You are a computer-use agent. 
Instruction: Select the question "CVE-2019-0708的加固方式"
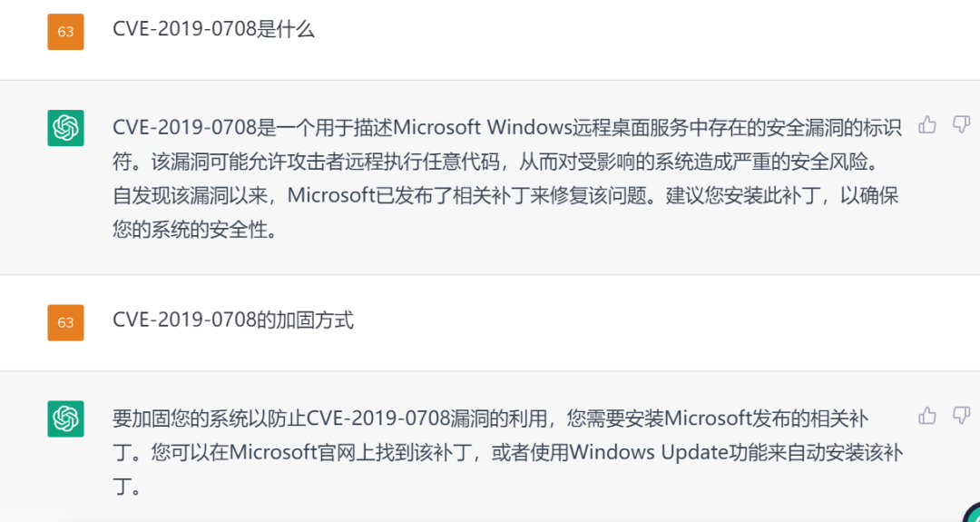[x=233, y=320]
